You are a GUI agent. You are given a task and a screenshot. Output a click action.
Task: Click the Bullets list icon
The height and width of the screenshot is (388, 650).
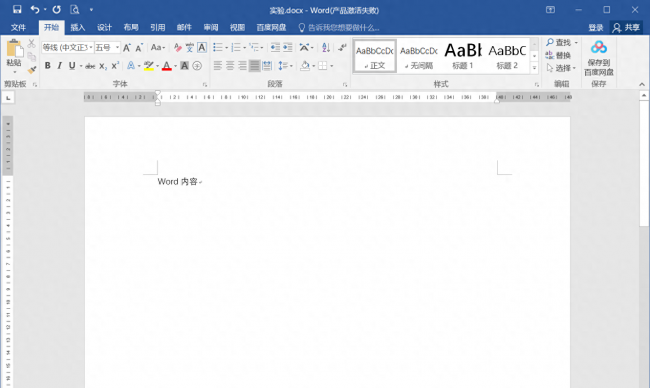(218, 47)
